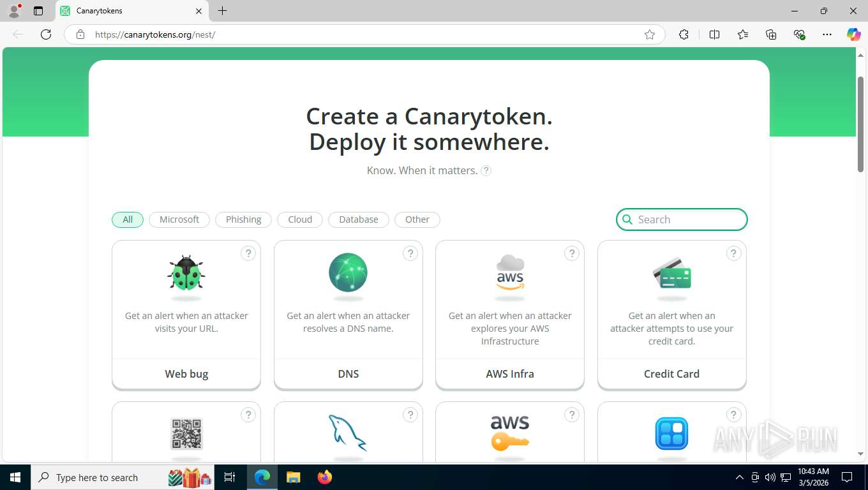Click the Web bug ladybug icon
Viewport: 868px width, 490px height.
pyautogui.click(x=186, y=273)
